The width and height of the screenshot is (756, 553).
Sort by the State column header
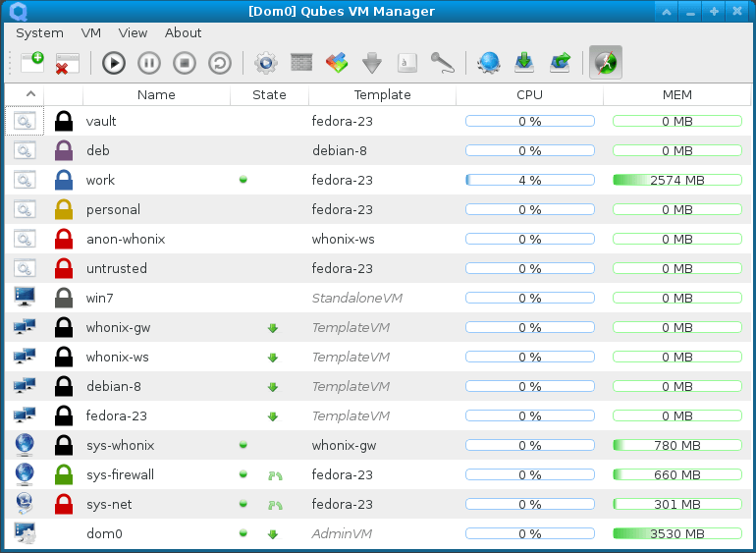269,94
